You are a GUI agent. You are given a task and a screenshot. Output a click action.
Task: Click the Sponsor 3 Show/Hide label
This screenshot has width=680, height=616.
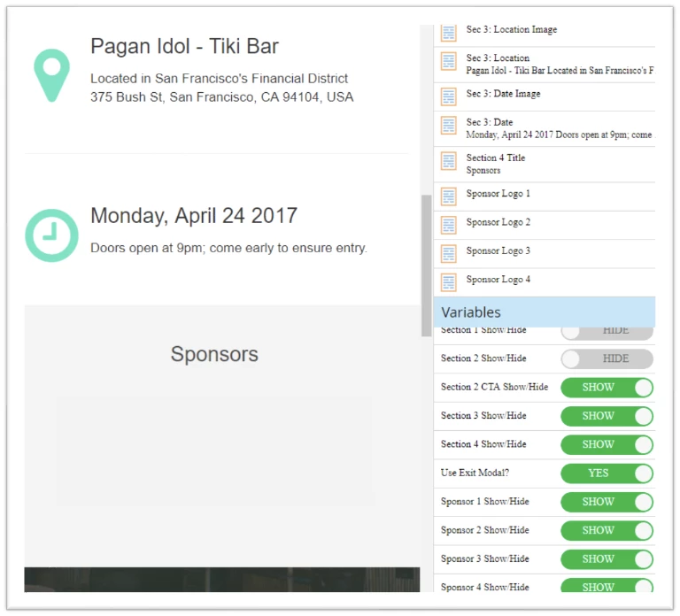[x=485, y=558]
